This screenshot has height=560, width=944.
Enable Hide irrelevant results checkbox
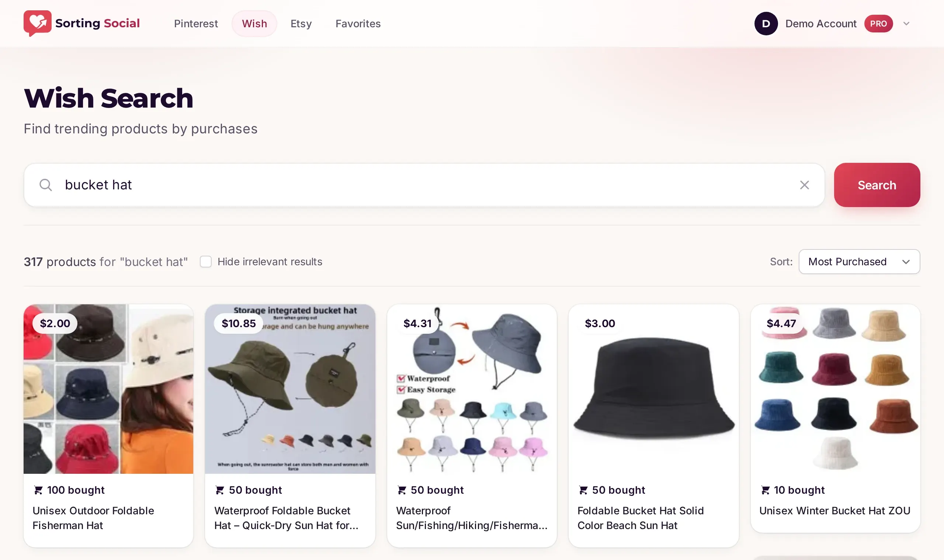tap(205, 262)
